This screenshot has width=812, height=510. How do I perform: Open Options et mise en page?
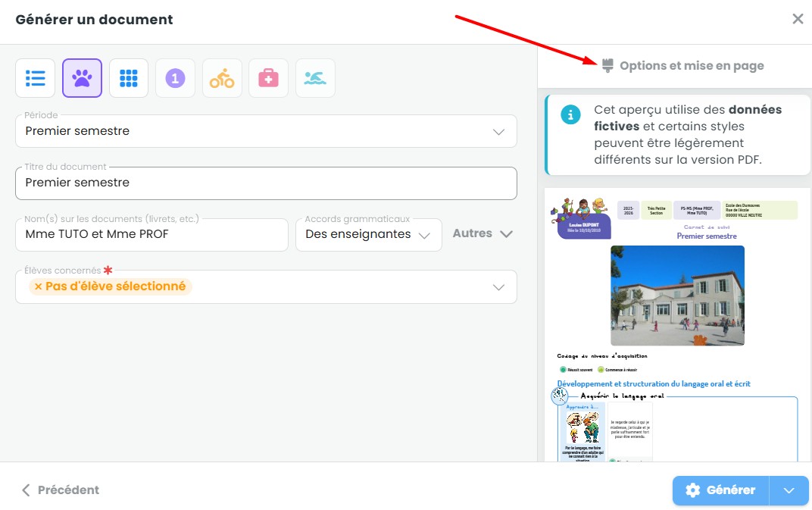click(x=682, y=66)
